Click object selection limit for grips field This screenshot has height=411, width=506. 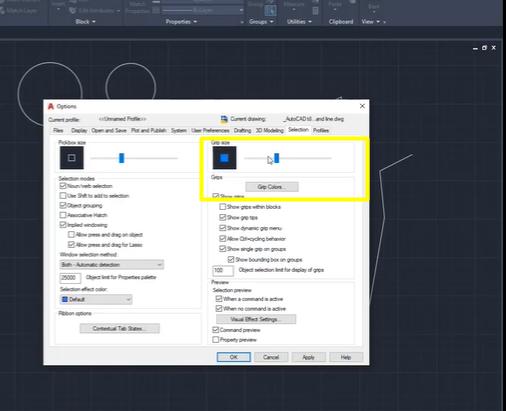(x=223, y=270)
